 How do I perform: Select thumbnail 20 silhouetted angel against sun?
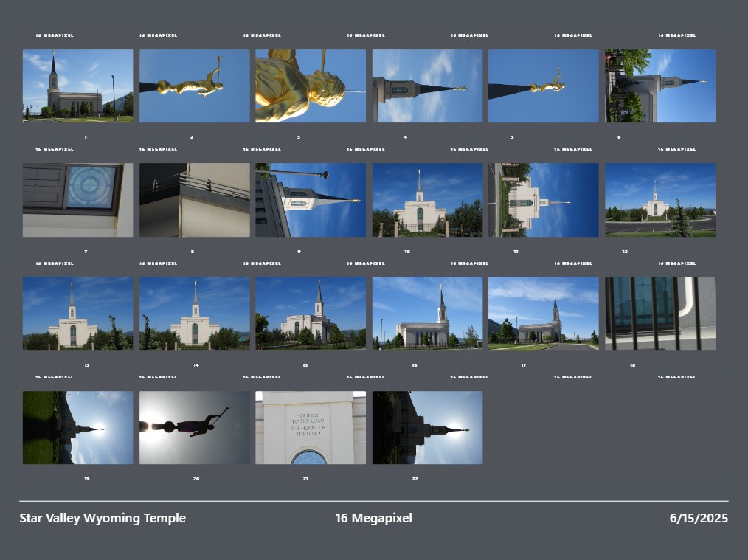[x=194, y=428]
